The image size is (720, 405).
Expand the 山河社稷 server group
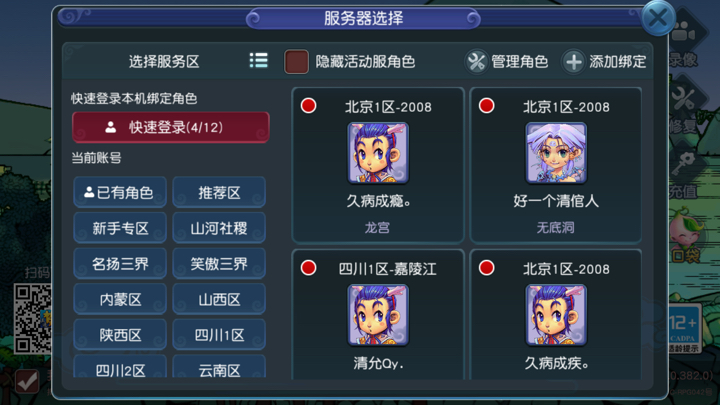point(219,228)
